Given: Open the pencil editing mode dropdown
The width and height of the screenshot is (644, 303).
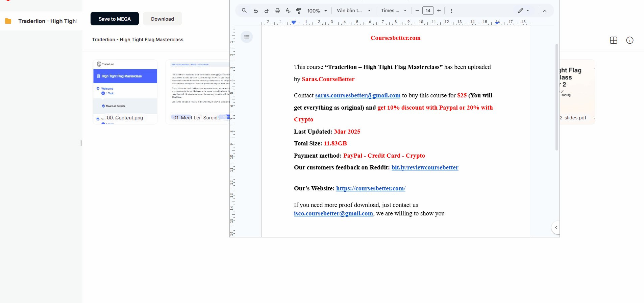Looking at the screenshot, I should 523,10.
